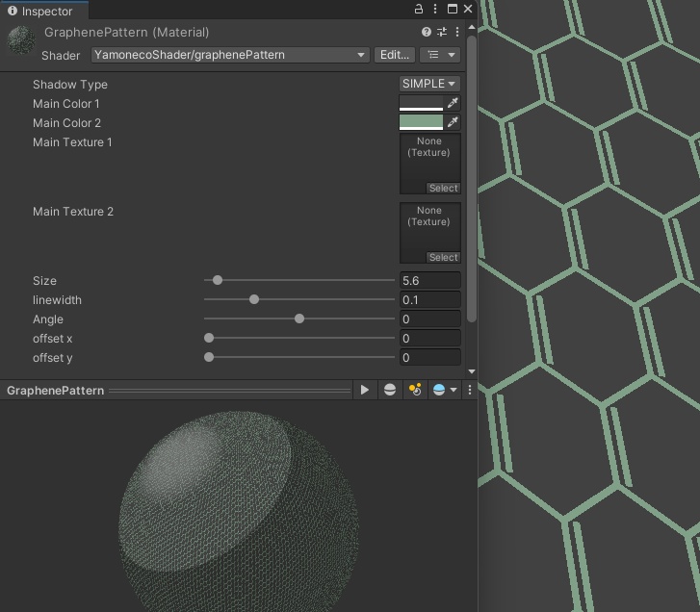Pick Main Color 1 with eyedropper
The height and width of the screenshot is (612, 700).
453,103
